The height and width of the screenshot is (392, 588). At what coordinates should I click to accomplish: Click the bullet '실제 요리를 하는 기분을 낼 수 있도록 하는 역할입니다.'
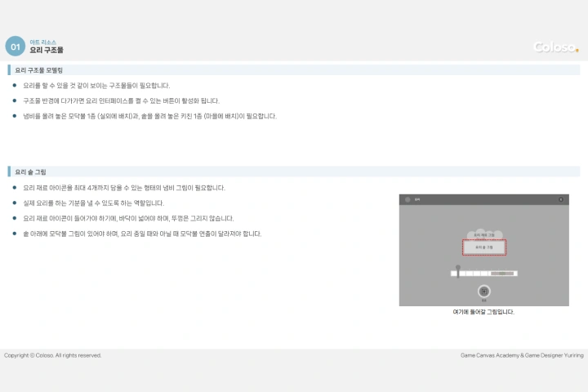coord(93,203)
